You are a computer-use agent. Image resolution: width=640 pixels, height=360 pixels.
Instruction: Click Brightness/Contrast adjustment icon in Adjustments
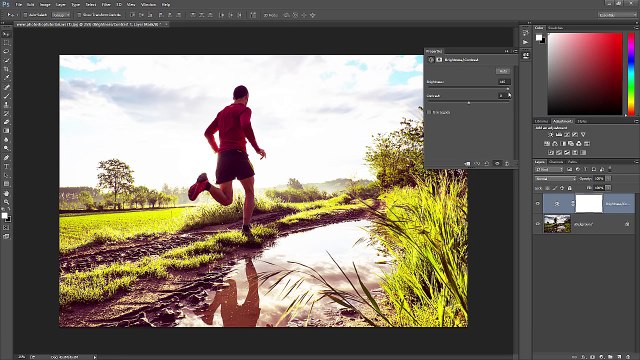tap(551, 135)
